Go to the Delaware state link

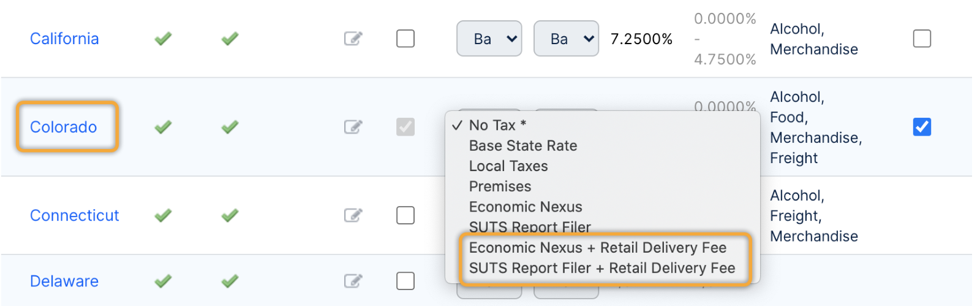pyautogui.click(x=64, y=281)
